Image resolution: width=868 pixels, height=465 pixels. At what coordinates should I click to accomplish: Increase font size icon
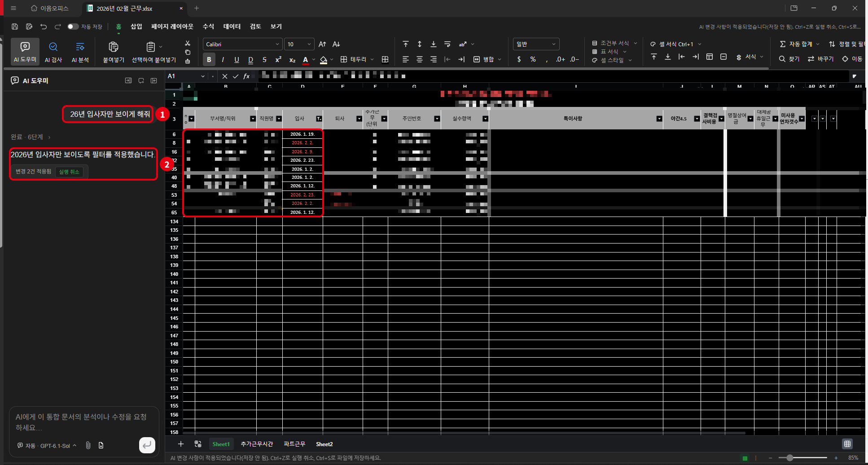[322, 44]
